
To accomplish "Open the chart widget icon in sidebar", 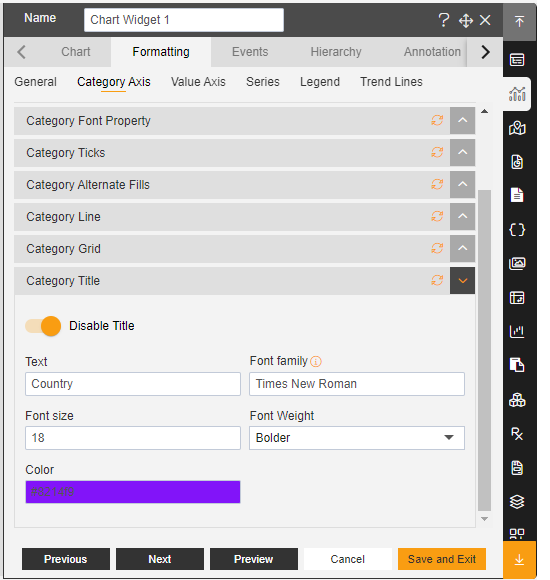I will pyautogui.click(x=517, y=94).
